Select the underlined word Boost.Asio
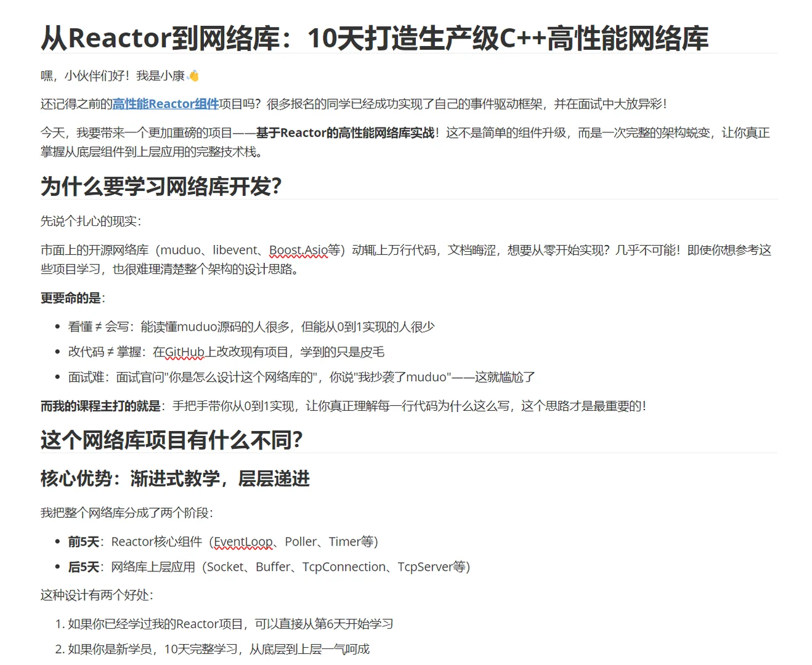 point(299,250)
